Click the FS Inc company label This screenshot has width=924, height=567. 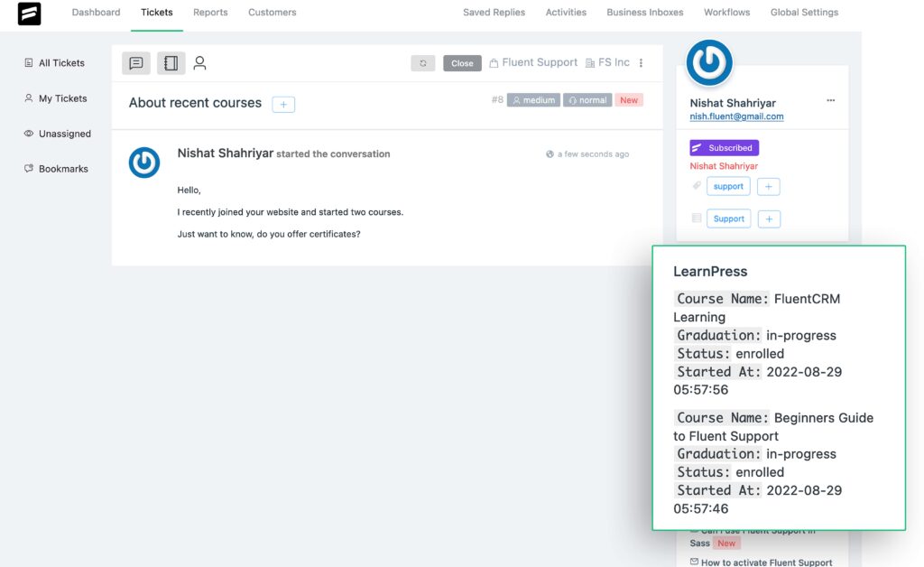coord(607,62)
